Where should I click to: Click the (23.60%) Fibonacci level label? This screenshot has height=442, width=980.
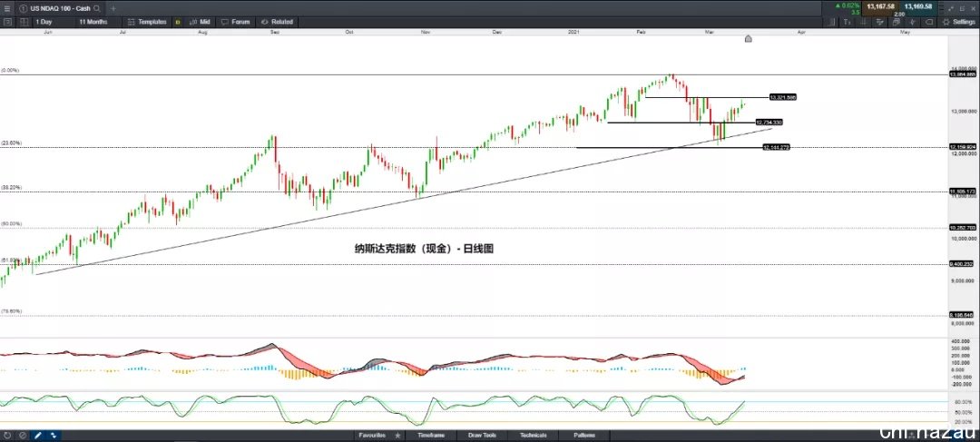point(11,143)
